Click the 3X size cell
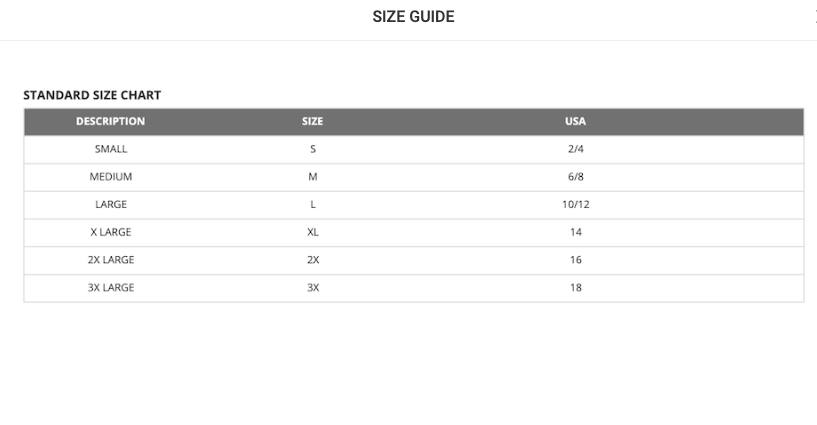Screen dimensions: 817x425 [x=312, y=288]
